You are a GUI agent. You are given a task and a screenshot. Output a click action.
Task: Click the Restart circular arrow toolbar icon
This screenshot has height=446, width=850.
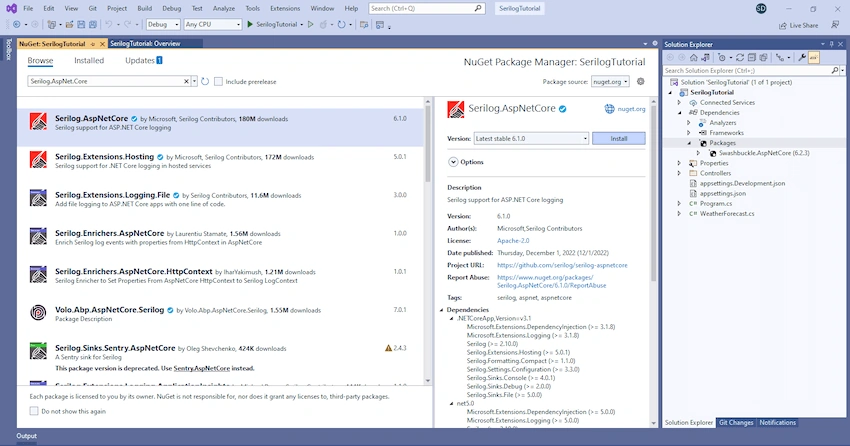tap(342, 24)
